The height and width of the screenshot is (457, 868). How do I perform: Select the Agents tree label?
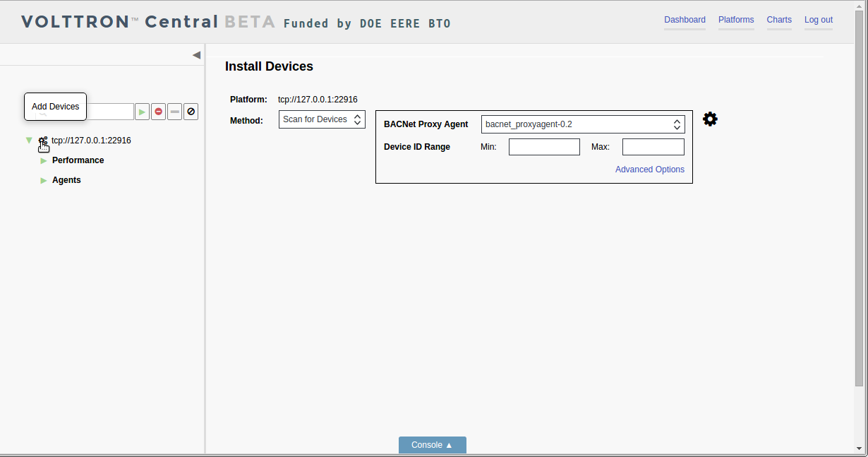pos(66,180)
